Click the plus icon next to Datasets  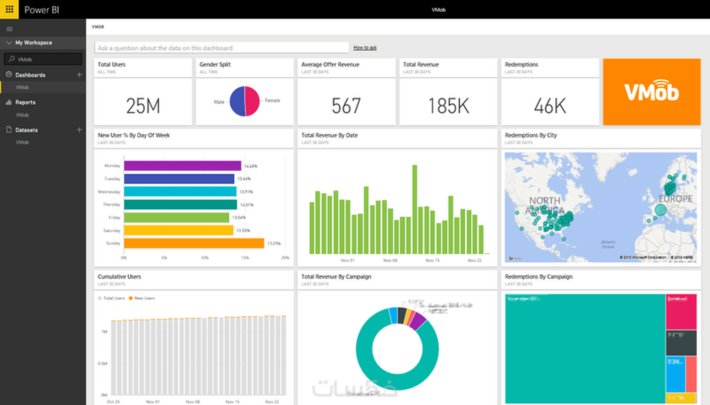click(79, 130)
